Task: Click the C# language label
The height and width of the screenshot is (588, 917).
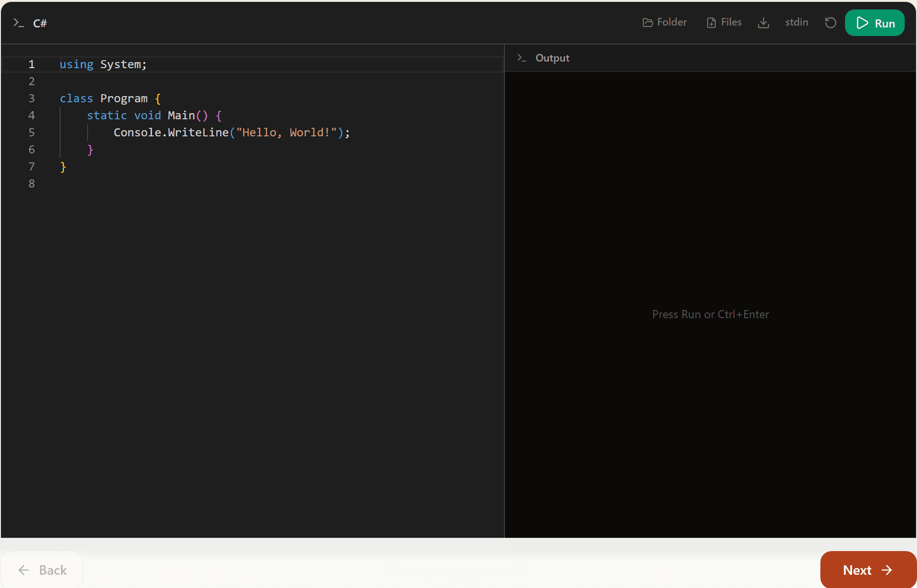Action: (x=40, y=23)
